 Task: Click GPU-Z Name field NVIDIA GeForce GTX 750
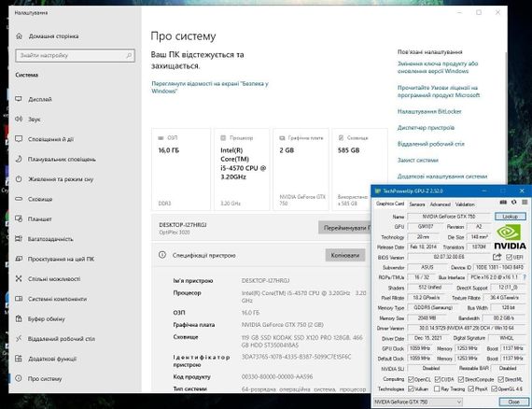[449, 217]
